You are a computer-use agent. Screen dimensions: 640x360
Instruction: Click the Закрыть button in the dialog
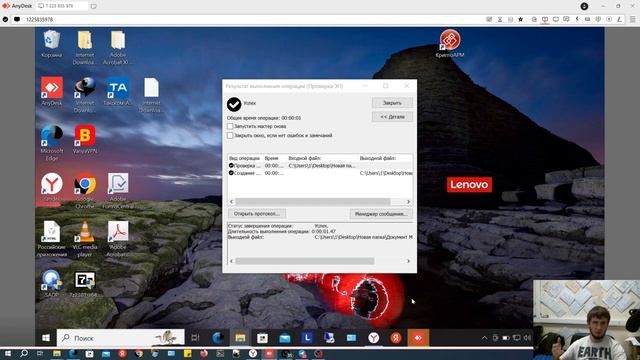(x=392, y=103)
